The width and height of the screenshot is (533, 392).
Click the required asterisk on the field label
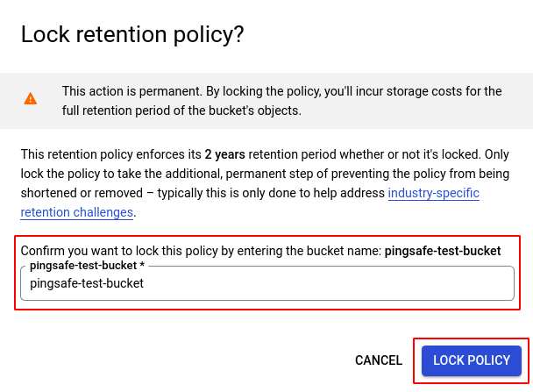point(142,265)
